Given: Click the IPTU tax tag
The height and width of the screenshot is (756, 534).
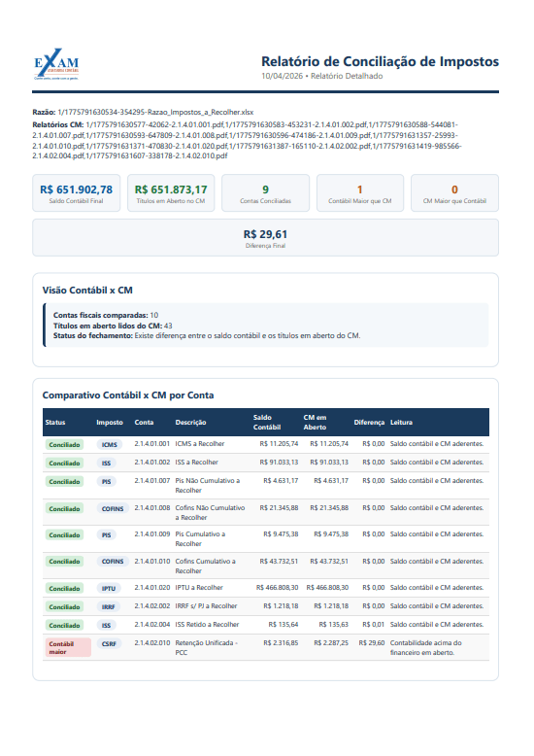Looking at the screenshot, I should tap(109, 588).
